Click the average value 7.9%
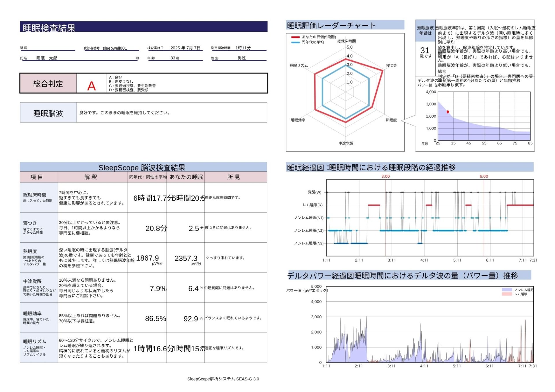 (x=158, y=289)
